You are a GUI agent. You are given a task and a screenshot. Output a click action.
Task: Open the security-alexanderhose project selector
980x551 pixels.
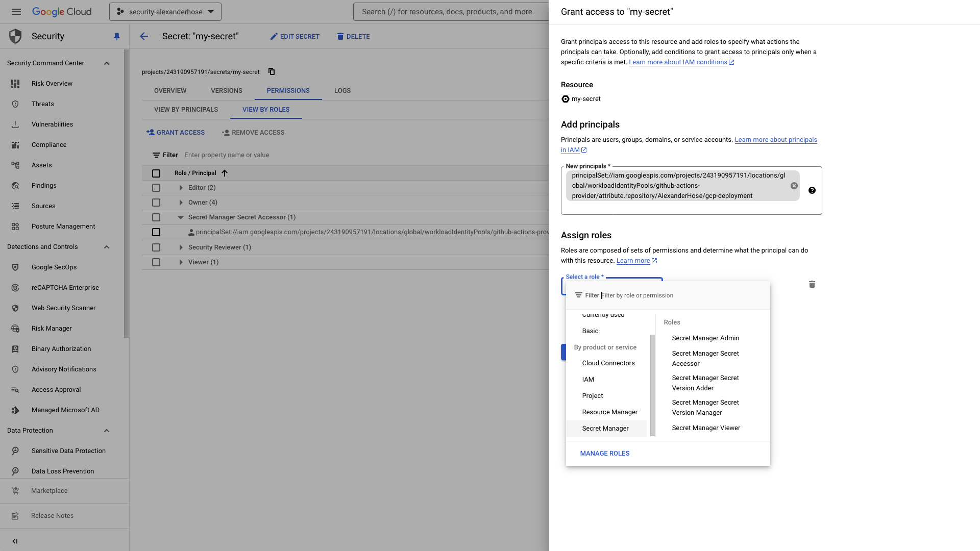164,11
